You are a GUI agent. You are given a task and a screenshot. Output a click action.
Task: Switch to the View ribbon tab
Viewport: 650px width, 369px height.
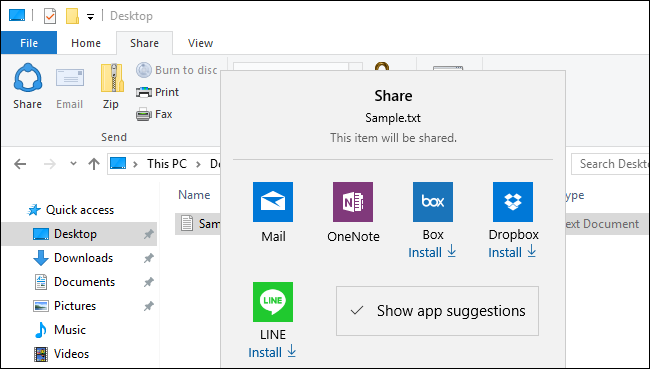pyautogui.click(x=200, y=43)
